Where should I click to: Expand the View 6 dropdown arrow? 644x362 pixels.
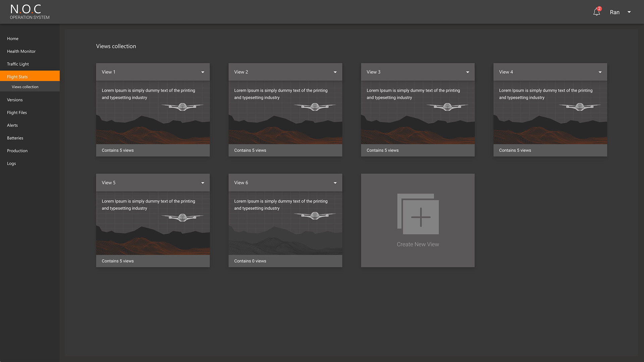coord(335,183)
